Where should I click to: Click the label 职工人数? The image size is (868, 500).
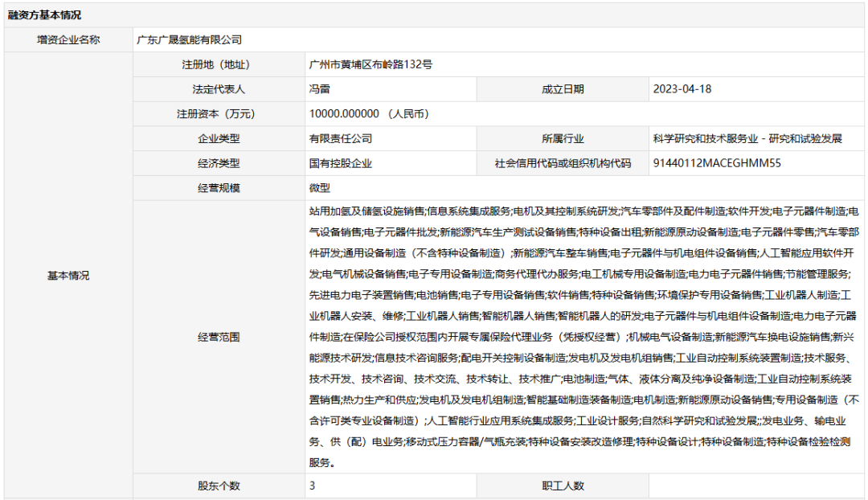point(563,486)
